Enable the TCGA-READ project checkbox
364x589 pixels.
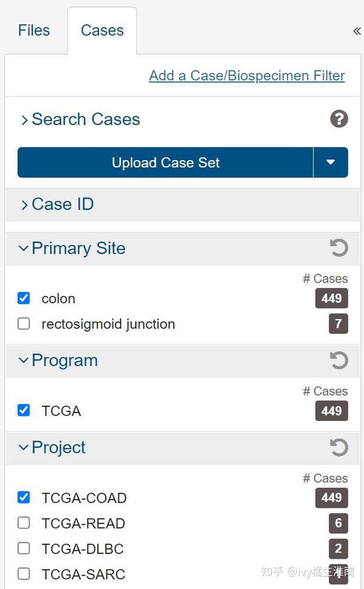click(x=24, y=523)
